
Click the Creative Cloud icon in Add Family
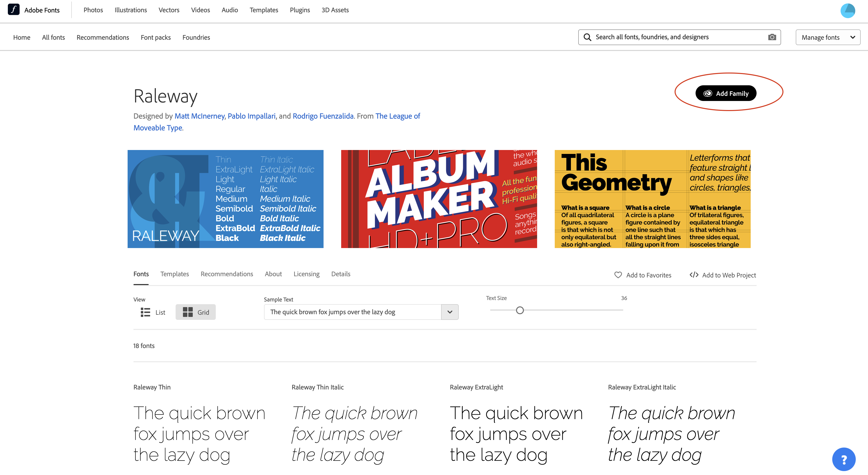tap(708, 93)
